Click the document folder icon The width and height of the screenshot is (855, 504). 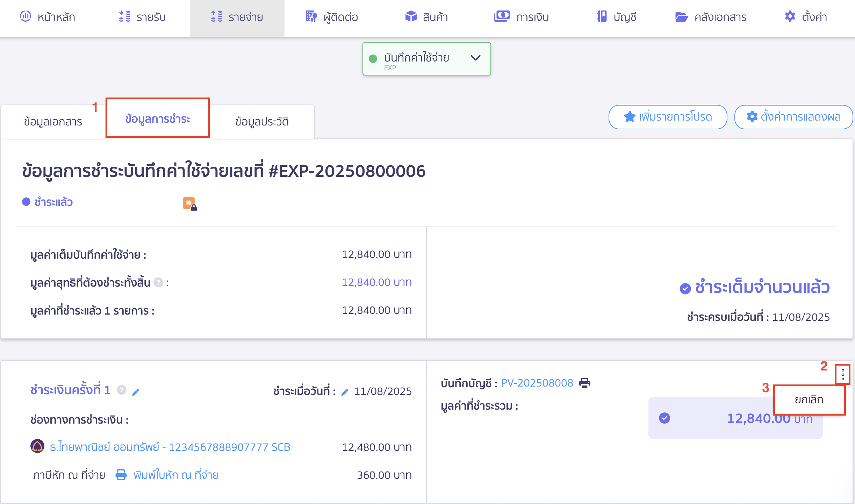[x=681, y=17]
